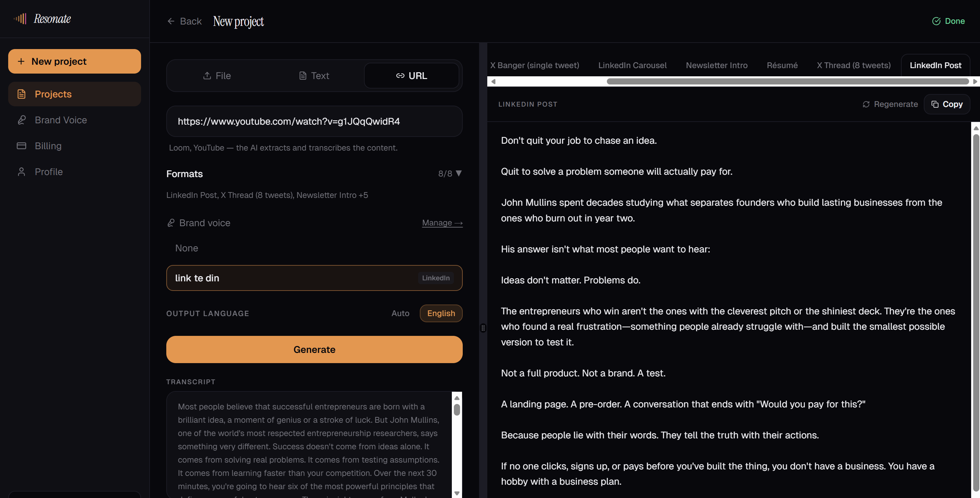This screenshot has height=498, width=980.
Task: Click inside the transcript text box
Action: (x=309, y=445)
